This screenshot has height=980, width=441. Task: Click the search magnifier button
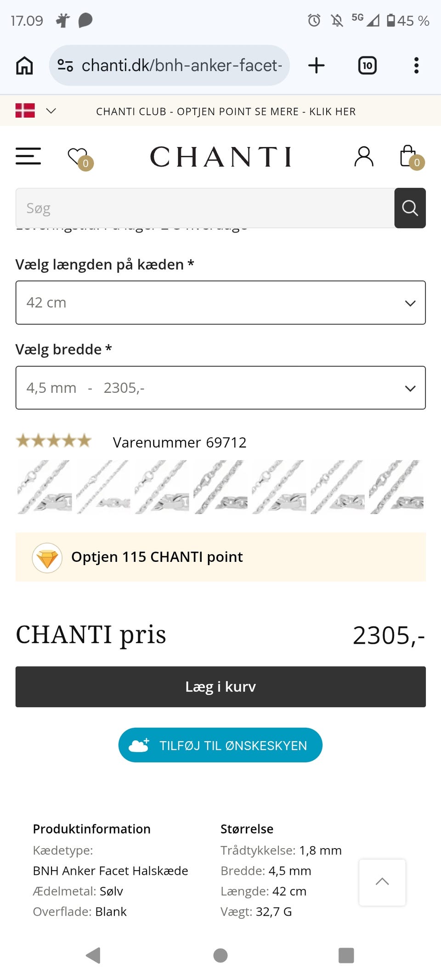(410, 208)
